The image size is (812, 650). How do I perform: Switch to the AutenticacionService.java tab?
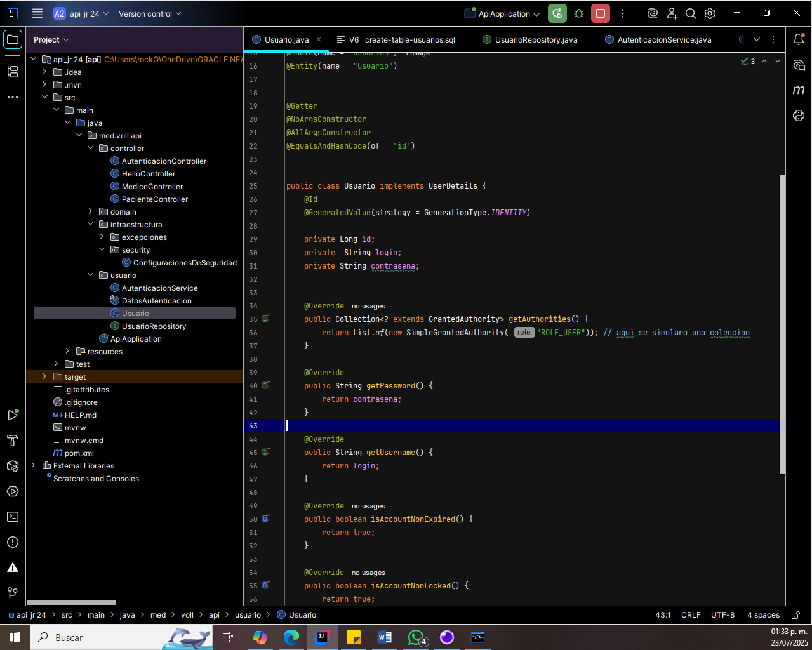(x=658, y=39)
